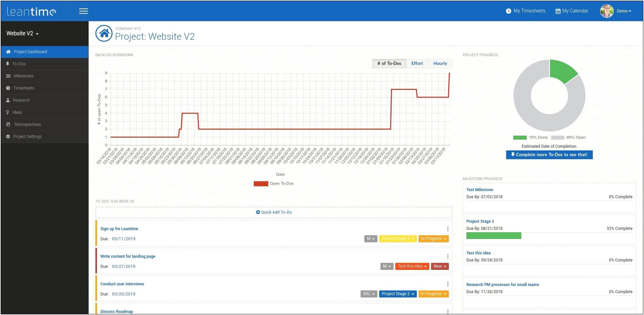Open the Sign up for Leantime to-do
This screenshot has height=315, width=644.
pyautogui.click(x=119, y=229)
